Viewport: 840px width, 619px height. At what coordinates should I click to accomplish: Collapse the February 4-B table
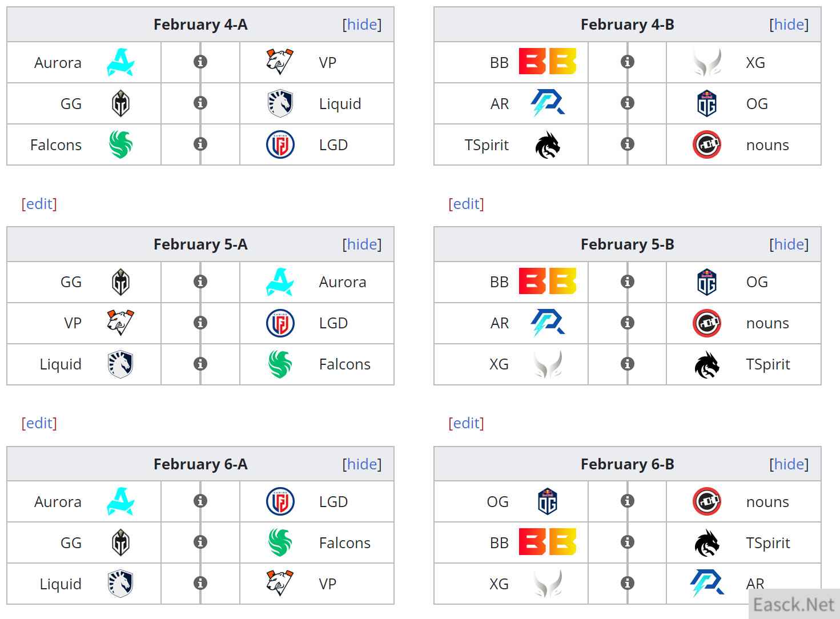789,25
